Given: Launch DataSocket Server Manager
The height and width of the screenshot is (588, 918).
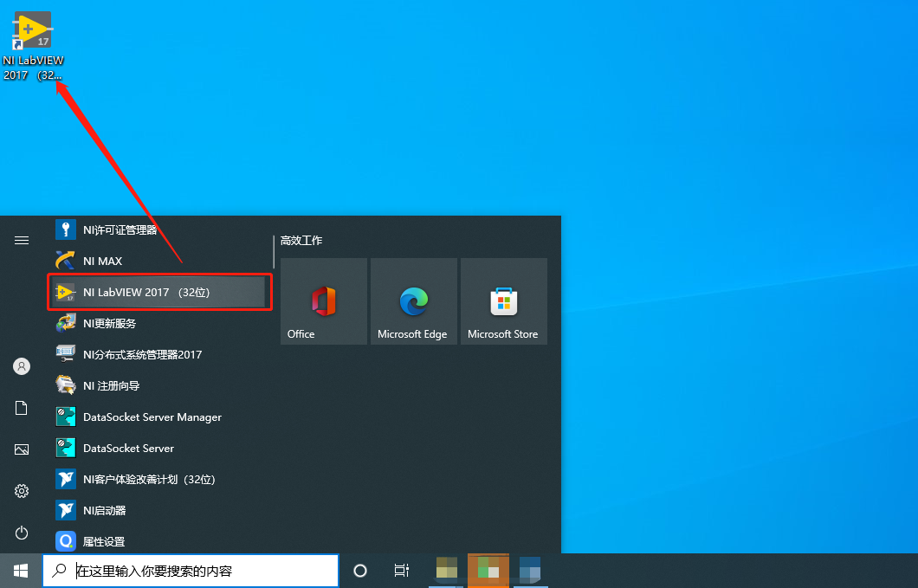Looking at the screenshot, I should [158, 417].
